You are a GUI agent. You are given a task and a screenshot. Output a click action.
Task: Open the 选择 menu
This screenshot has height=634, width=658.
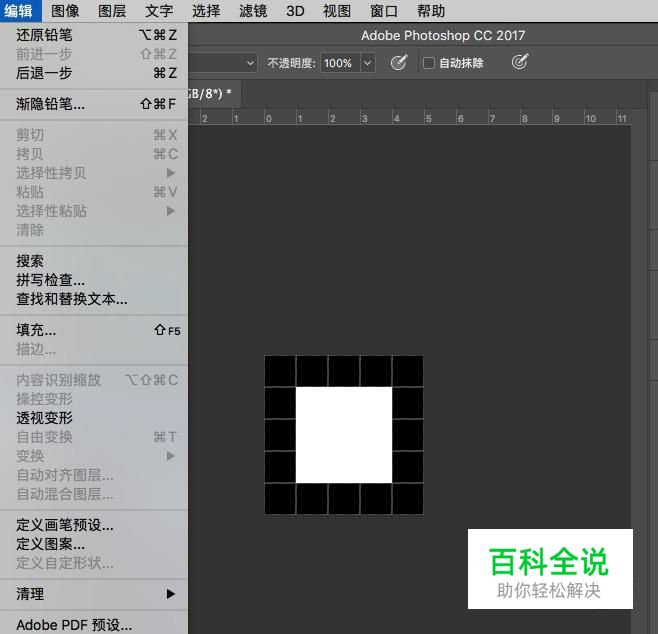[x=206, y=11]
